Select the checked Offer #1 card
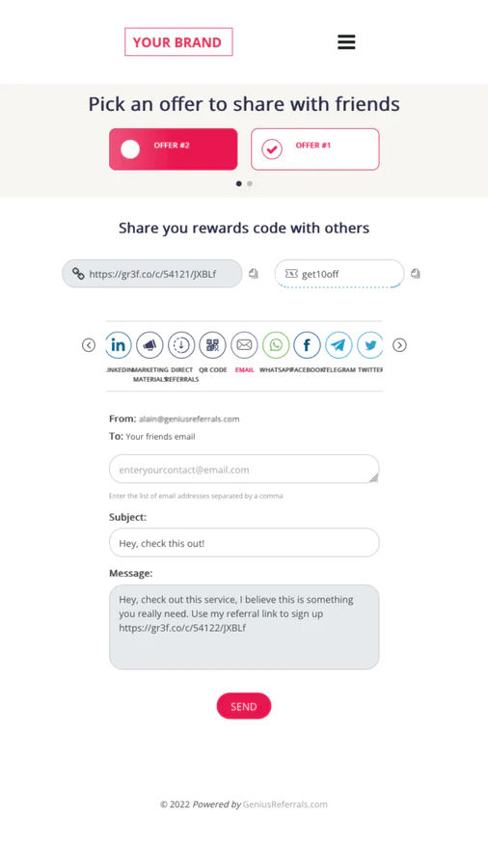The width and height of the screenshot is (488, 868). [x=314, y=149]
